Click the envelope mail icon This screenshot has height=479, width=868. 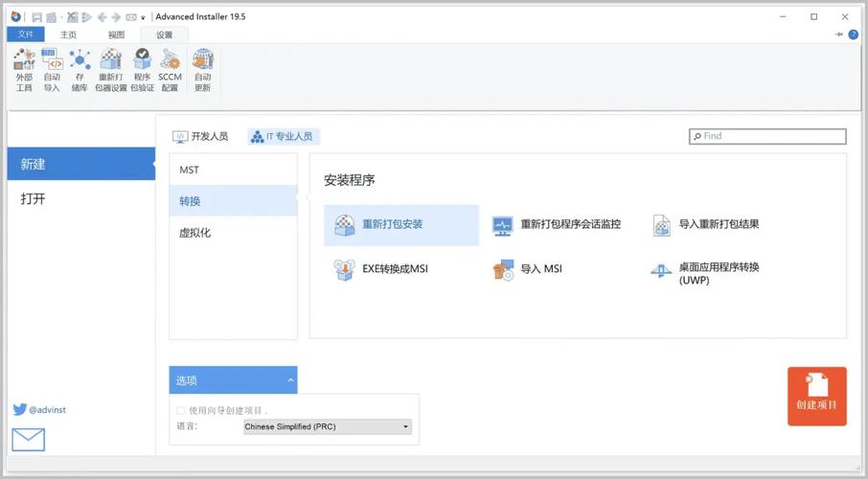[28, 440]
